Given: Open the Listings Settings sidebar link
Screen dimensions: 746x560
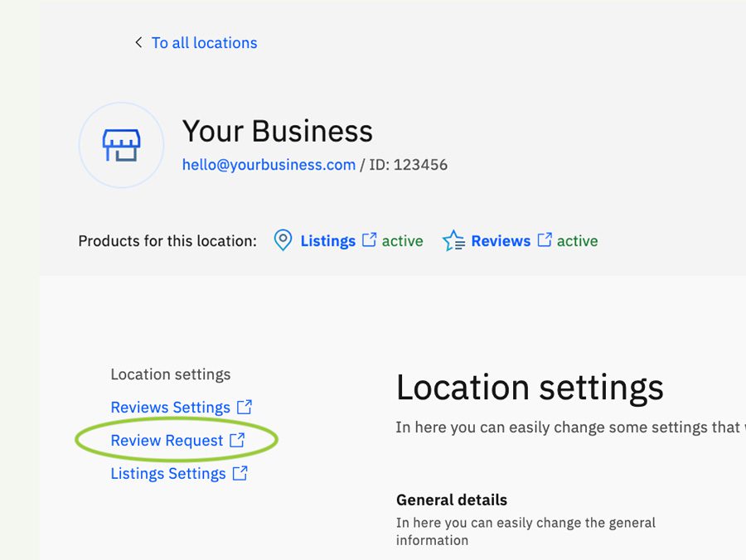Looking at the screenshot, I should (168, 474).
